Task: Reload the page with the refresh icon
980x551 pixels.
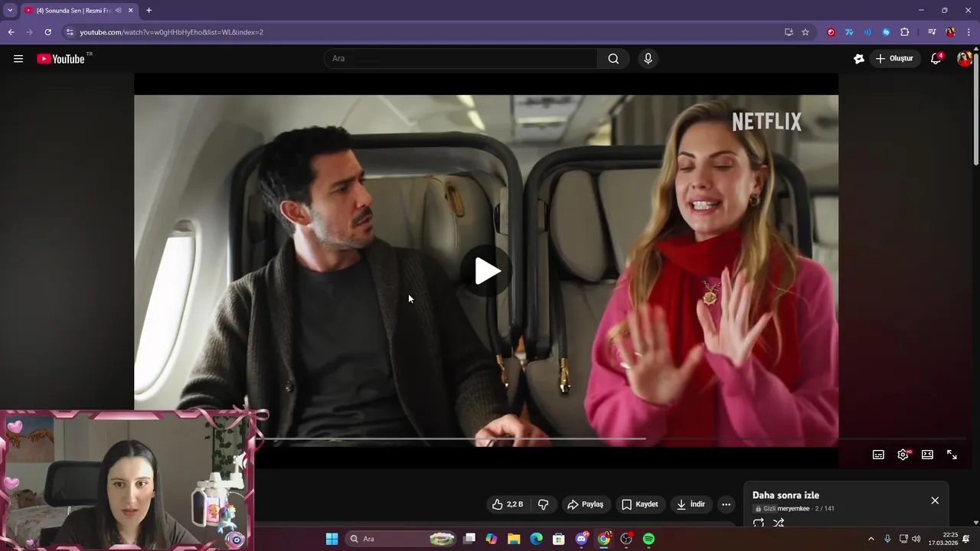Action: point(47,32)
